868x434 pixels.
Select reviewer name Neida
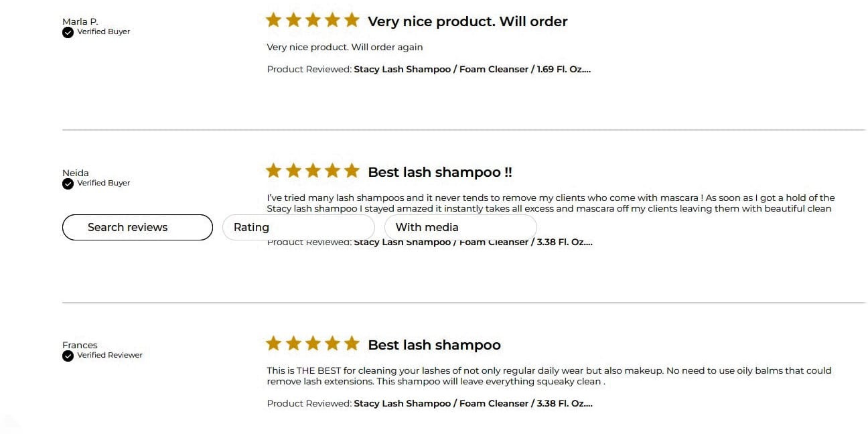76,173
